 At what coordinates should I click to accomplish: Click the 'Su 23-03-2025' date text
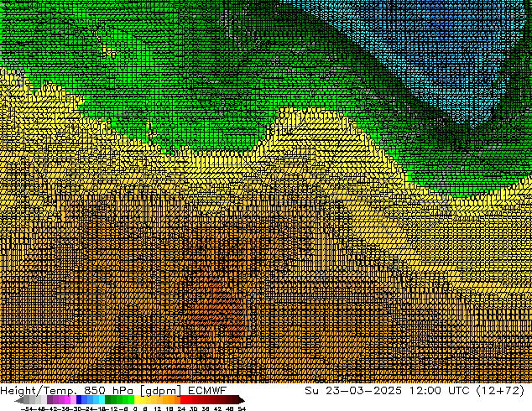[353, 391]
